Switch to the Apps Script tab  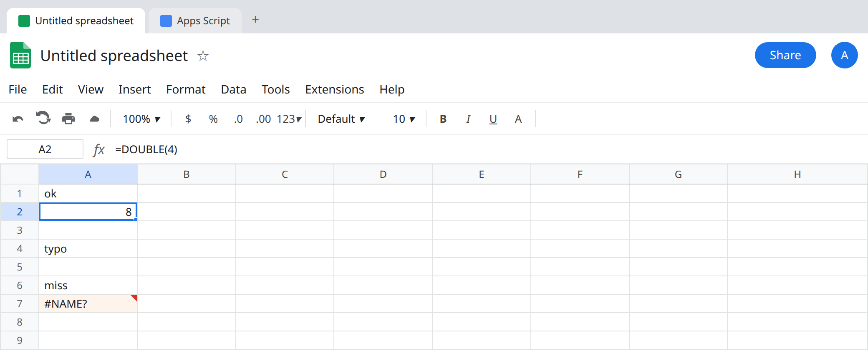(x=195, y=20)
